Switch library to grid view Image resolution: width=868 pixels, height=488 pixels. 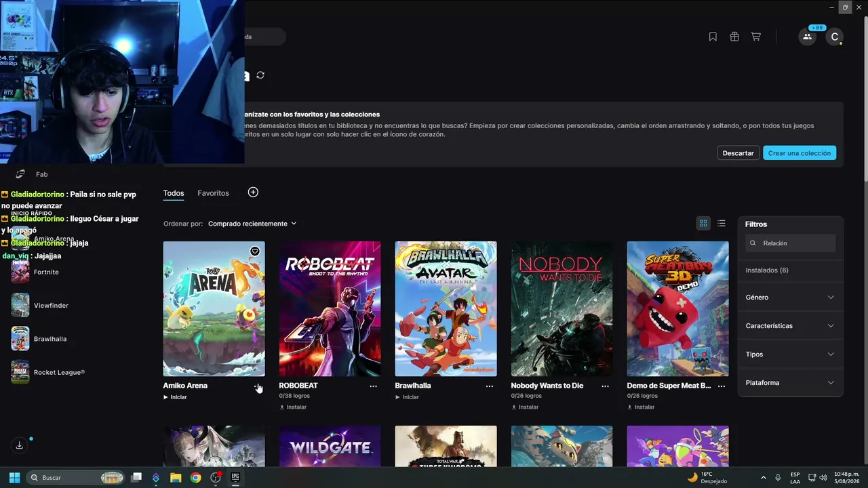click(703, 224)
